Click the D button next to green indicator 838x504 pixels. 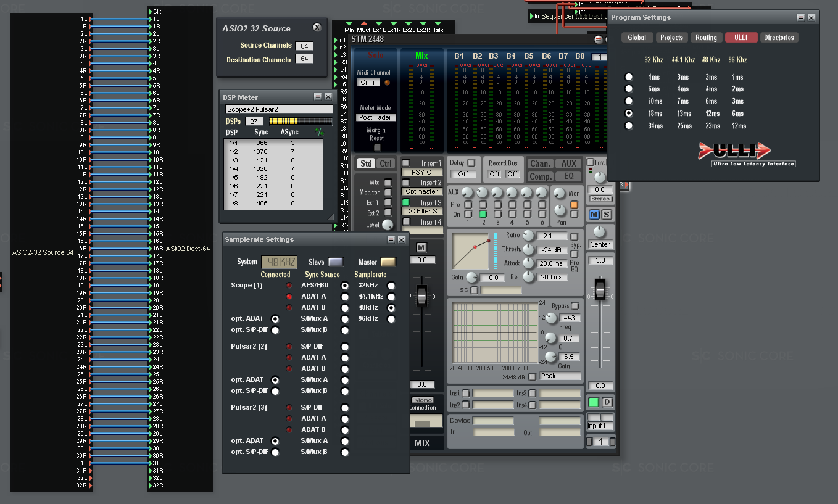pos(607,403)
